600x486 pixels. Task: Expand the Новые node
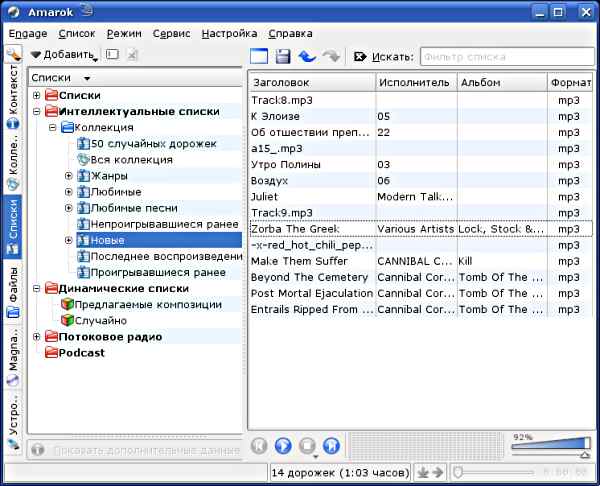[x=69, y=240]
